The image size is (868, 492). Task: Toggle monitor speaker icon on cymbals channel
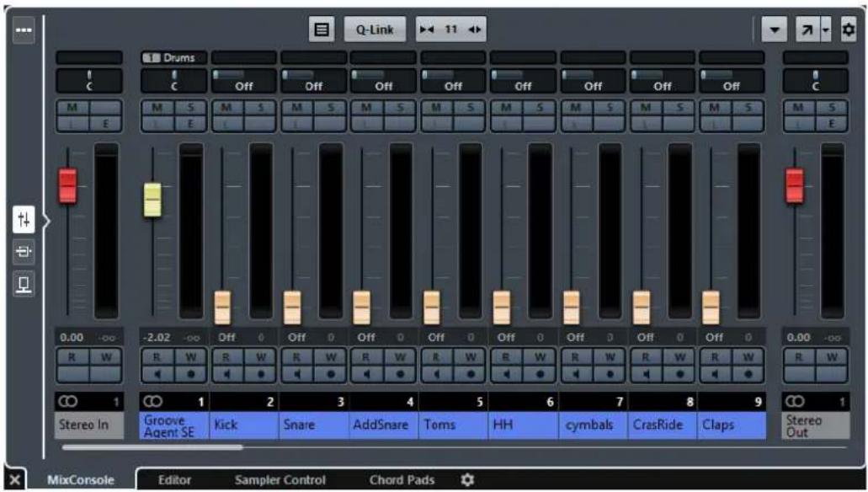[x=576, y=374]
